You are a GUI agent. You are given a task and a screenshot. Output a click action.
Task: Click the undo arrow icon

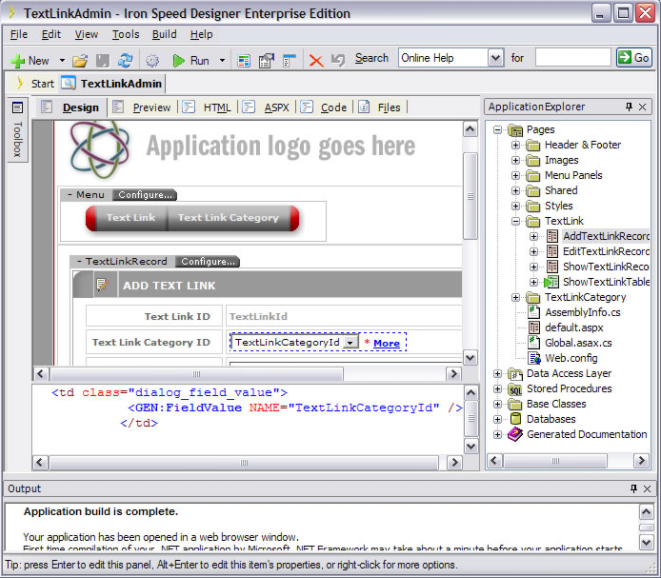click(x=338, y=61)
